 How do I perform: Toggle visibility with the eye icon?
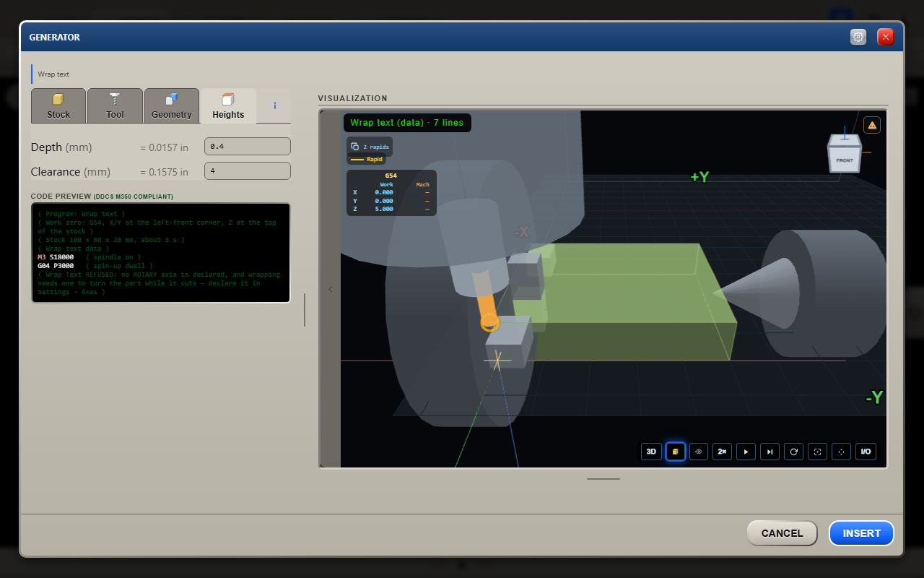click(699, 452)
